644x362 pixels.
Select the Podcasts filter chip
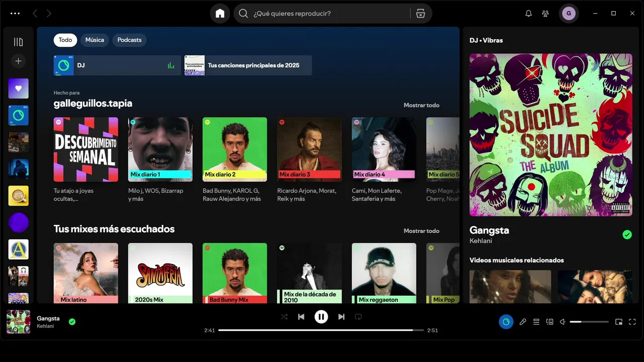(129, 40)
